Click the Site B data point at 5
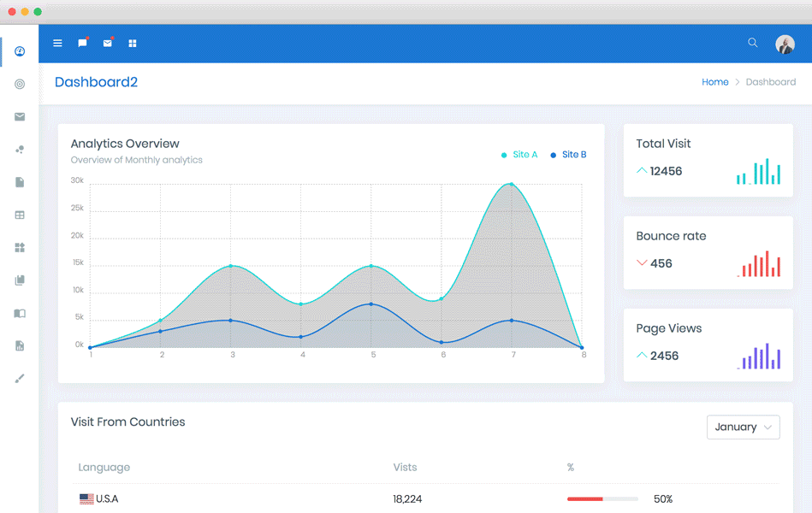 point(371,304)
